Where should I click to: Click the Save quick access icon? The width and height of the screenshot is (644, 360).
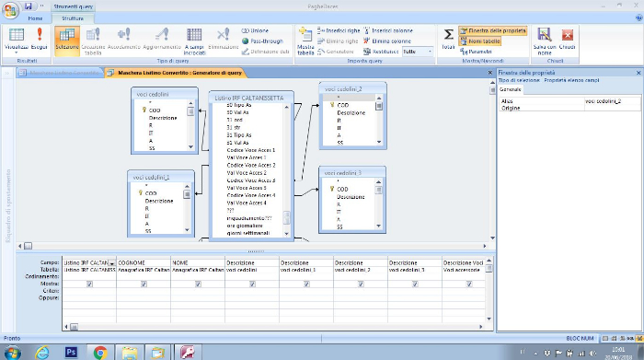coord(29,6)
